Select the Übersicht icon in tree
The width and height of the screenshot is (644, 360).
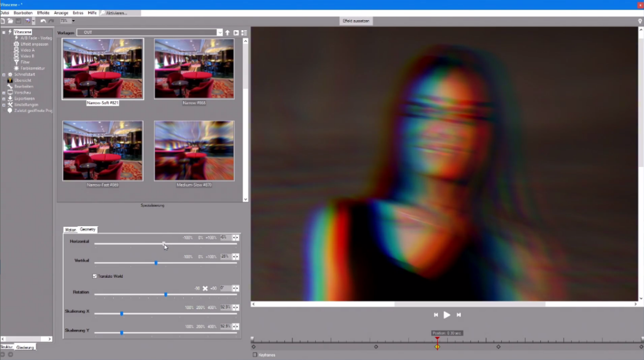click(10, 80)
